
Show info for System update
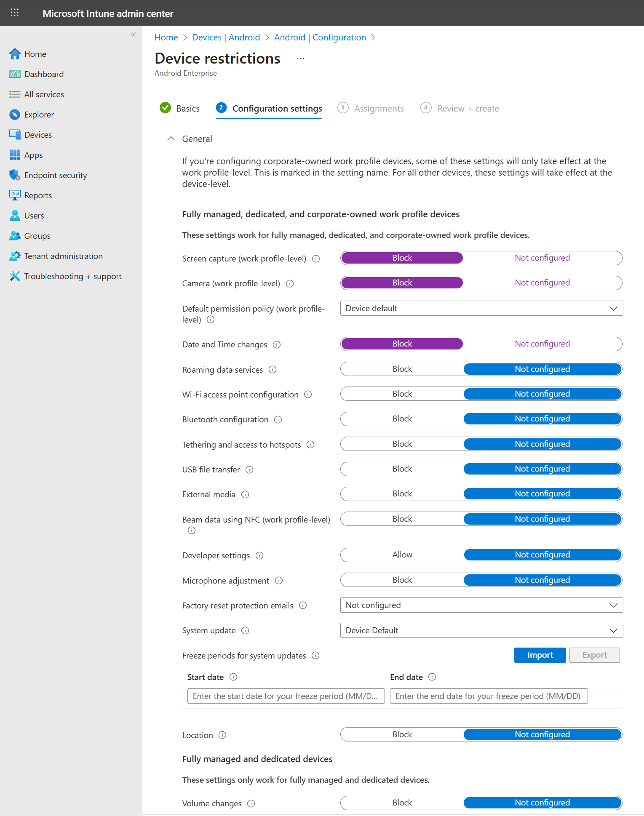(245, 631)
